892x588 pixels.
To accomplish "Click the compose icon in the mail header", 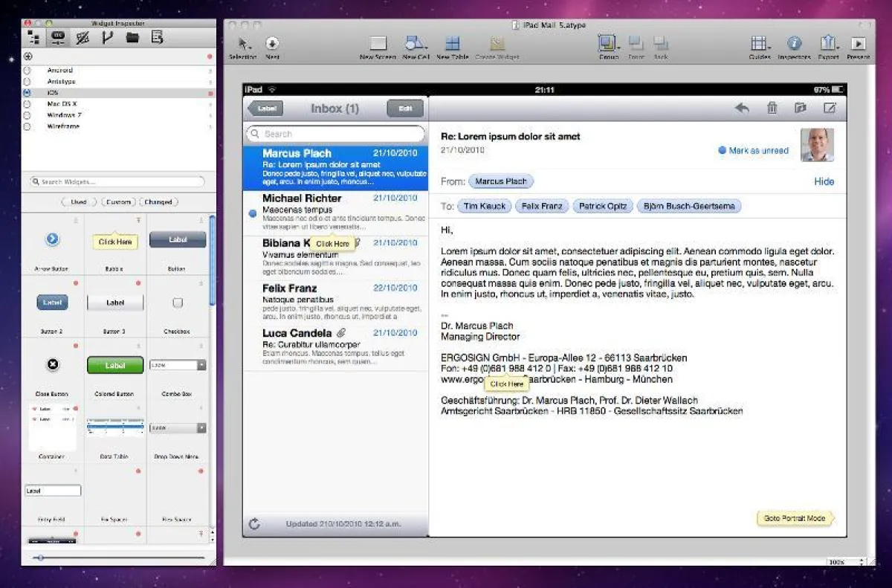I will point(829,109).
